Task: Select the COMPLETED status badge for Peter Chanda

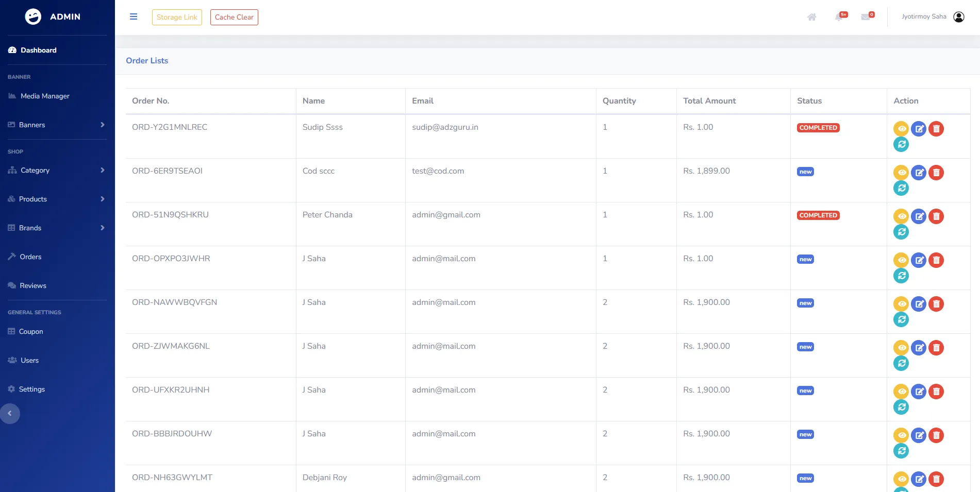Action: coord(818,215)
